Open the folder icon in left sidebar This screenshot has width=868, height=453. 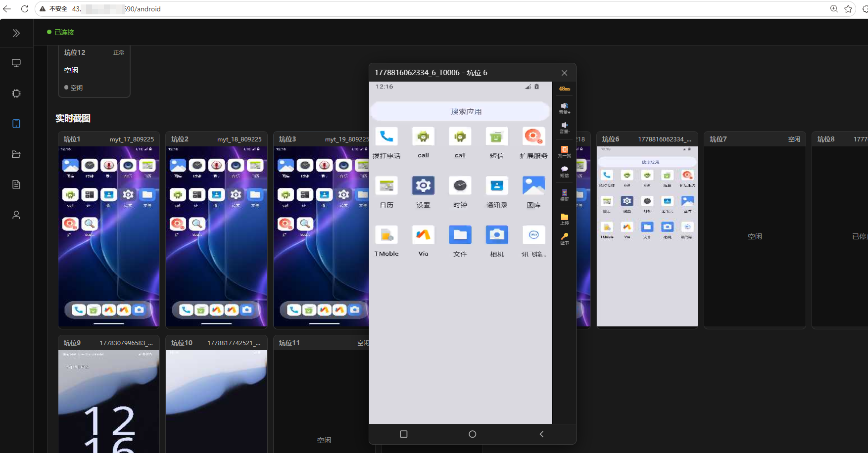point(16,154)
